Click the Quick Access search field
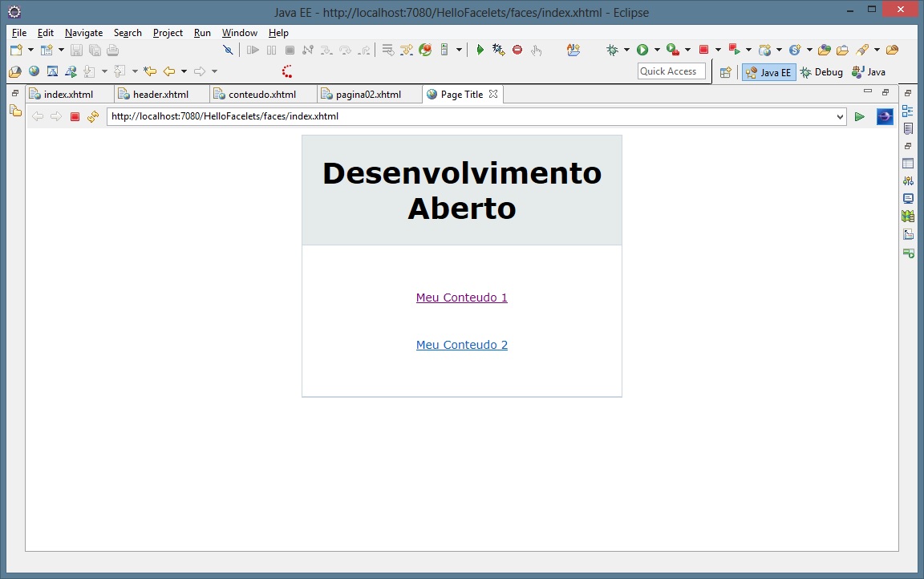This screenshot has width=924, height=579. coord(671,71)
